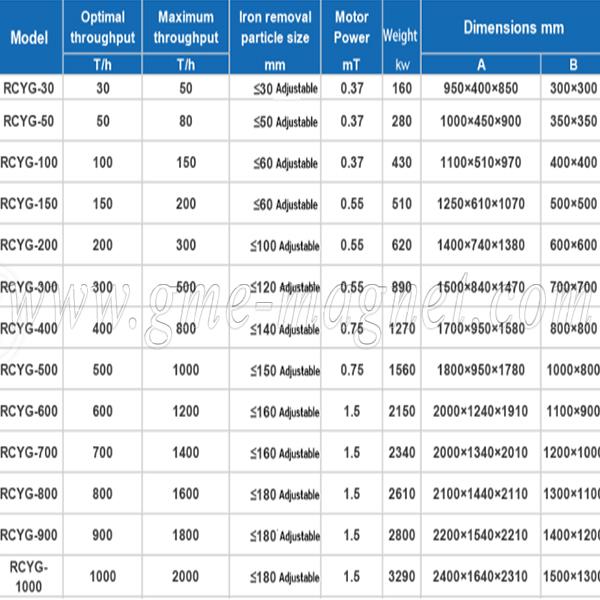Click the Model column header
The width and height of the screenshot is (600, 600).
click(30, 37)
